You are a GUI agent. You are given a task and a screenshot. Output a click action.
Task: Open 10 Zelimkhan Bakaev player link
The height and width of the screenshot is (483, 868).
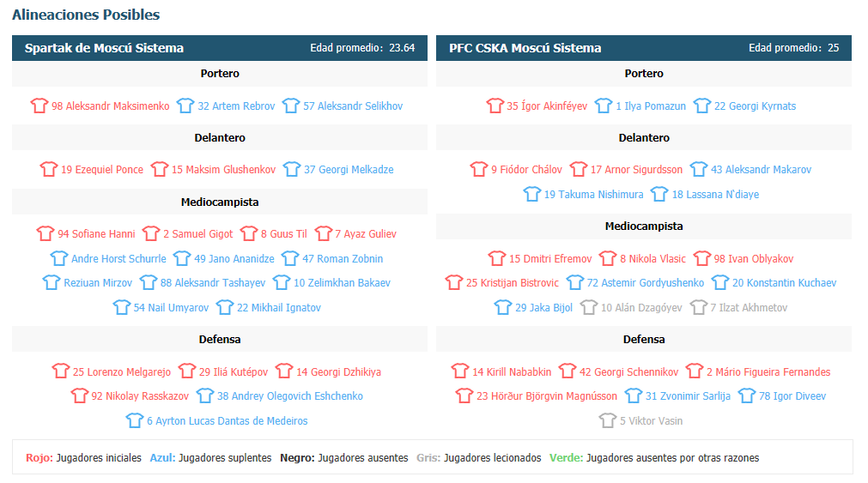pos(342,283)
